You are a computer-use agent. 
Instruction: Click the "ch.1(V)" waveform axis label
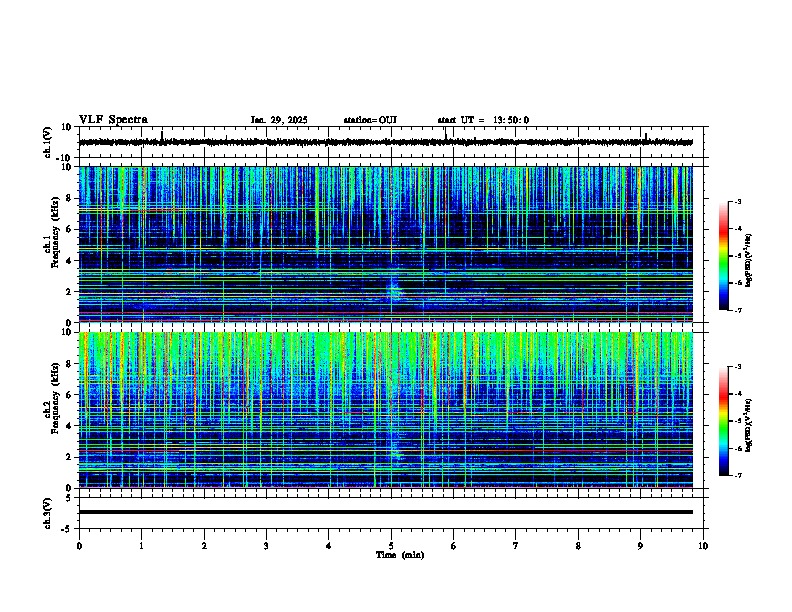(x=48, y=142)
